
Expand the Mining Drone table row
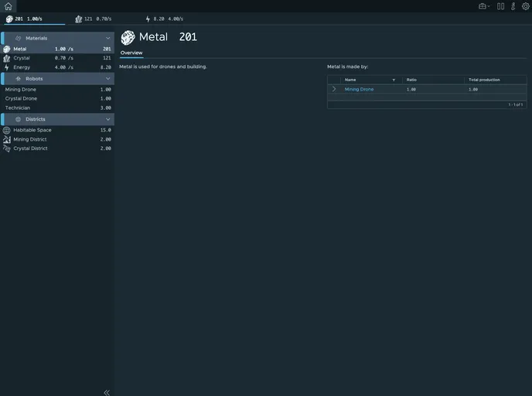tap(334, 89)
